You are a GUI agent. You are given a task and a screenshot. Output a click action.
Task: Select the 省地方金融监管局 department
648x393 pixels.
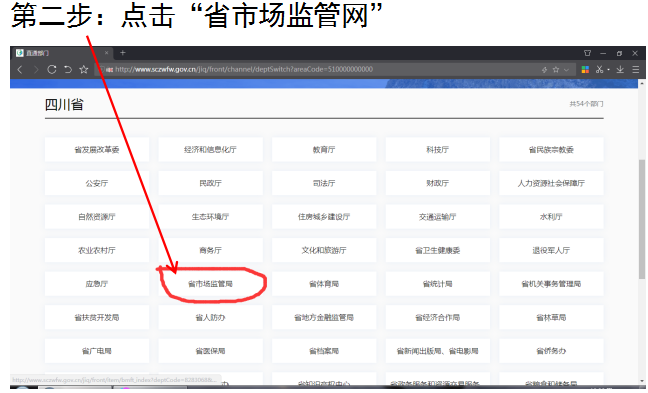[x=324, y=317]
